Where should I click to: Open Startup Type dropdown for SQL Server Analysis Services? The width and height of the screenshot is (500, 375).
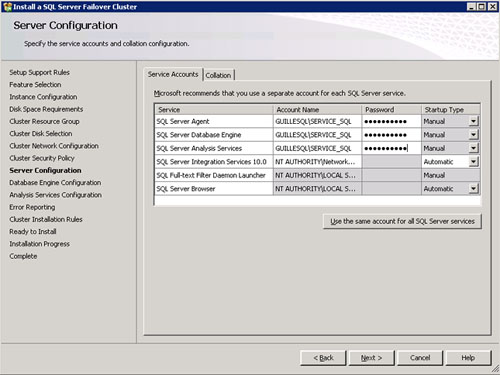[x=473, y=148]
